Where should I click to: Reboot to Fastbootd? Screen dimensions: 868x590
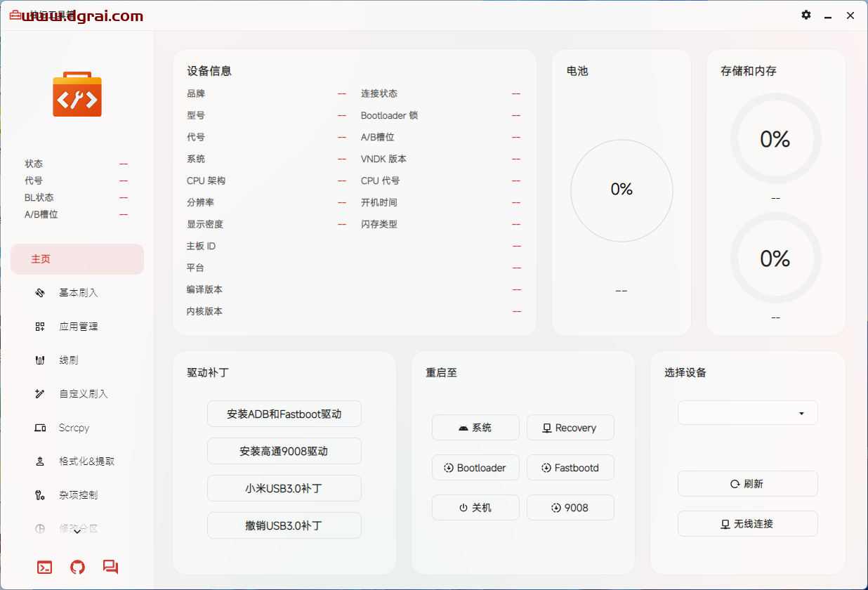570,468
